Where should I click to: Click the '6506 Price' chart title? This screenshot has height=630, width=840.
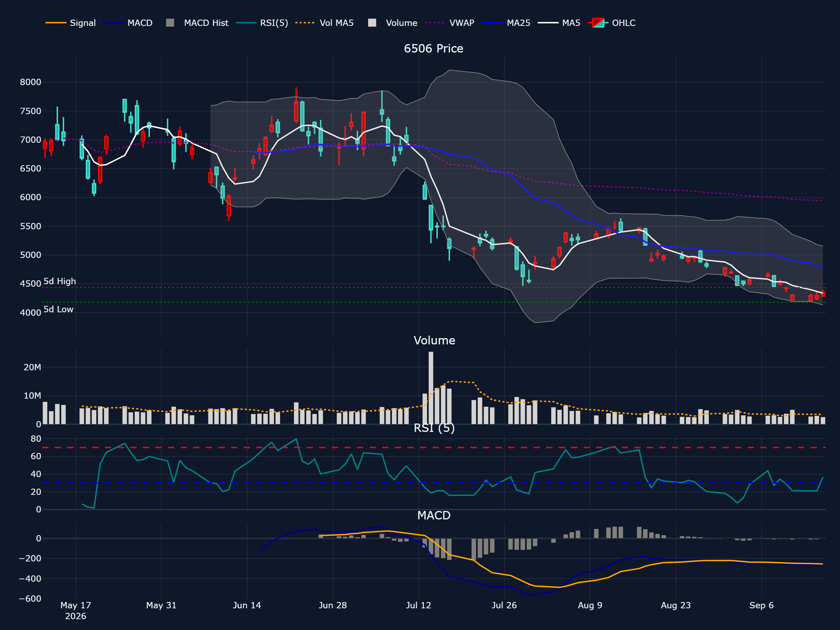(x=433, y=49)
